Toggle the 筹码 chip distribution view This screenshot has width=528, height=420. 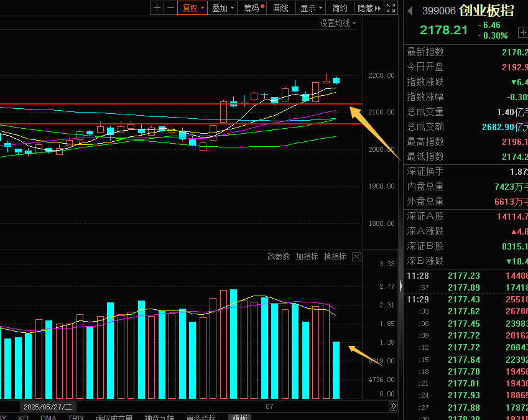254,8
